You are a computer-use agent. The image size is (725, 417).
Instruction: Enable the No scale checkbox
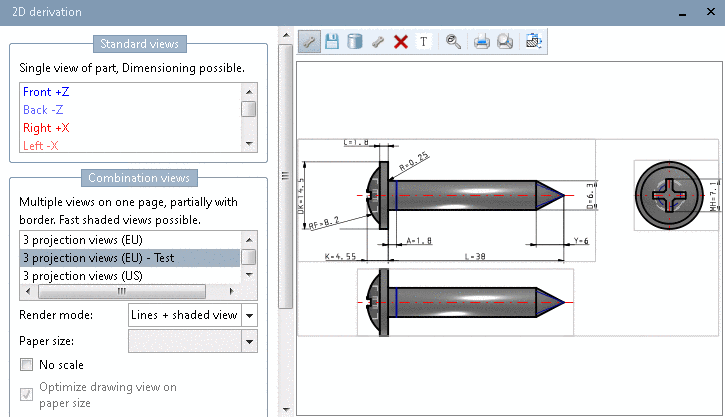pos(27,365)
